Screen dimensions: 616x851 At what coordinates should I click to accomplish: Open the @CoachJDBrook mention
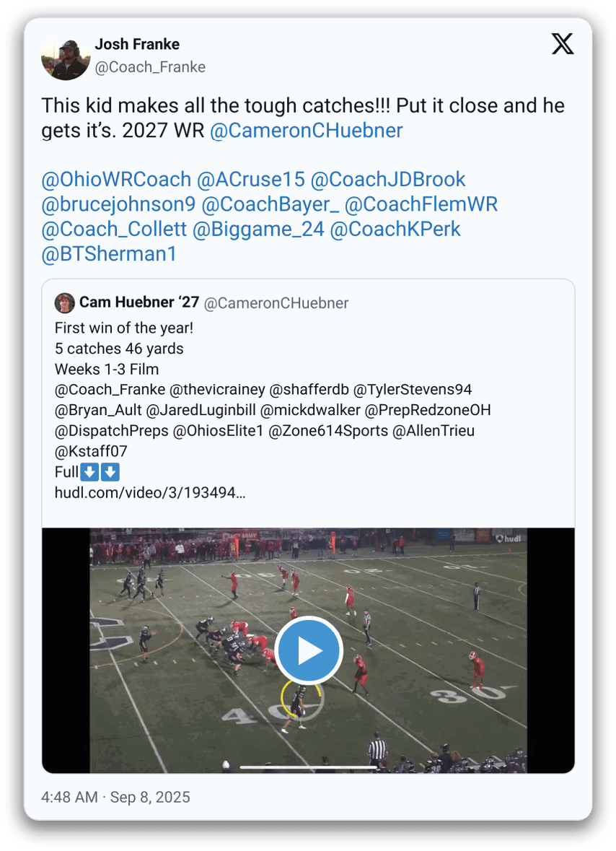tap(388, 180)
